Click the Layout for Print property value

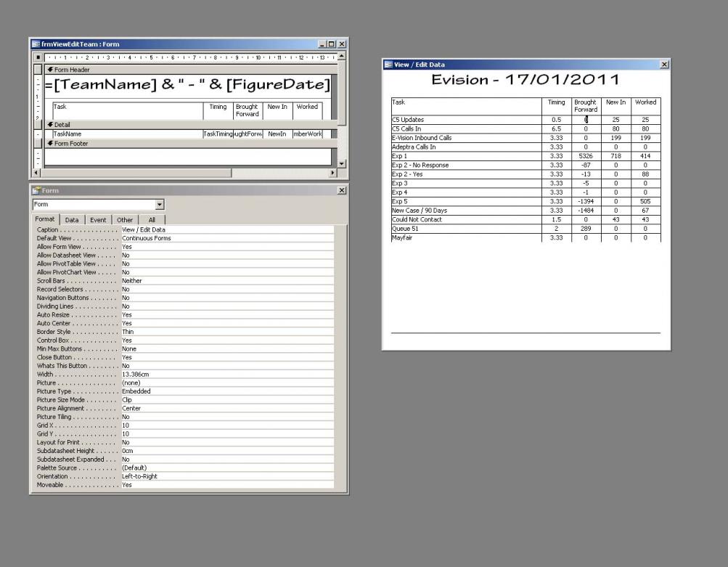tap(227, 443)
